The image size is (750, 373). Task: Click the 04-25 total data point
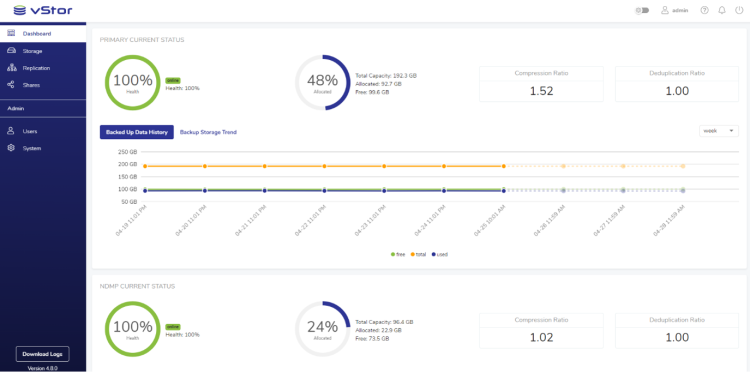point(504,166)
